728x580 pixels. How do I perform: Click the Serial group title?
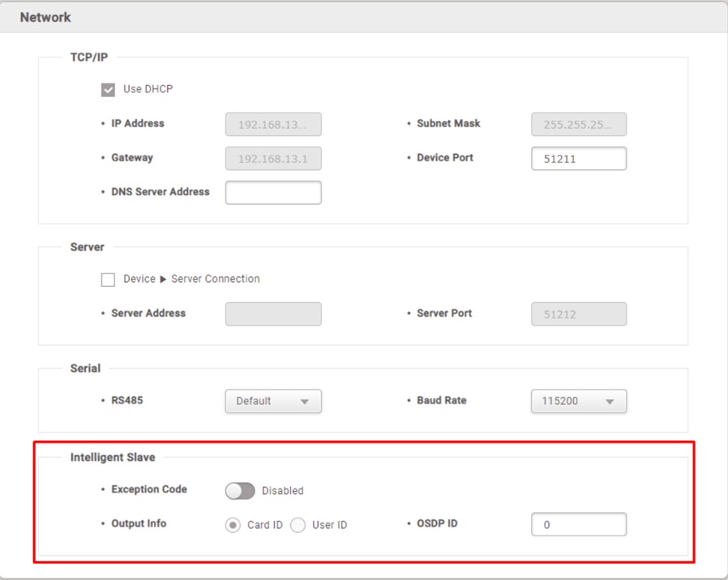pyautogui.click(x=85, y=369)
